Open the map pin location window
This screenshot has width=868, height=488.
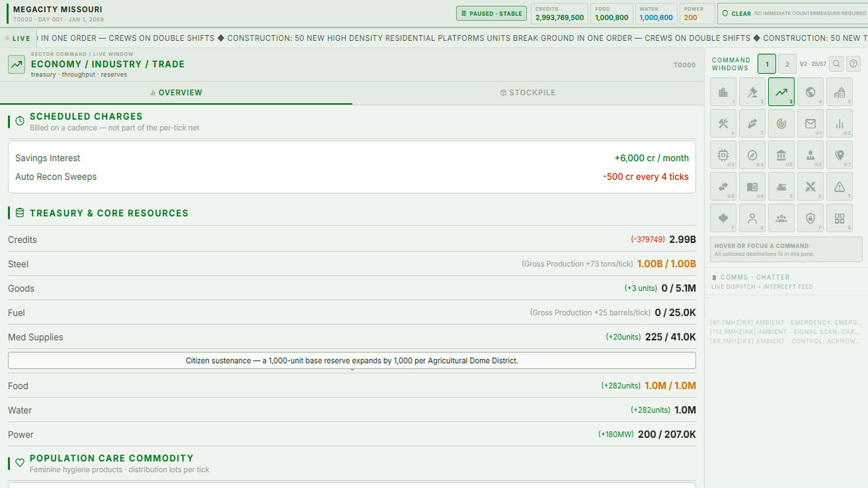(x=840, y=155)
